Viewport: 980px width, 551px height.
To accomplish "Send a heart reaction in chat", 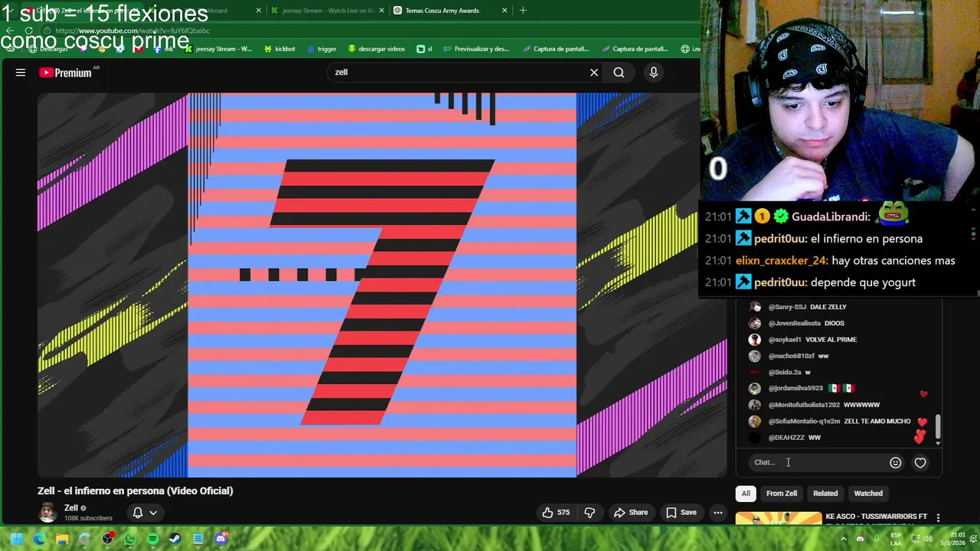I will [x=920, y=462].
